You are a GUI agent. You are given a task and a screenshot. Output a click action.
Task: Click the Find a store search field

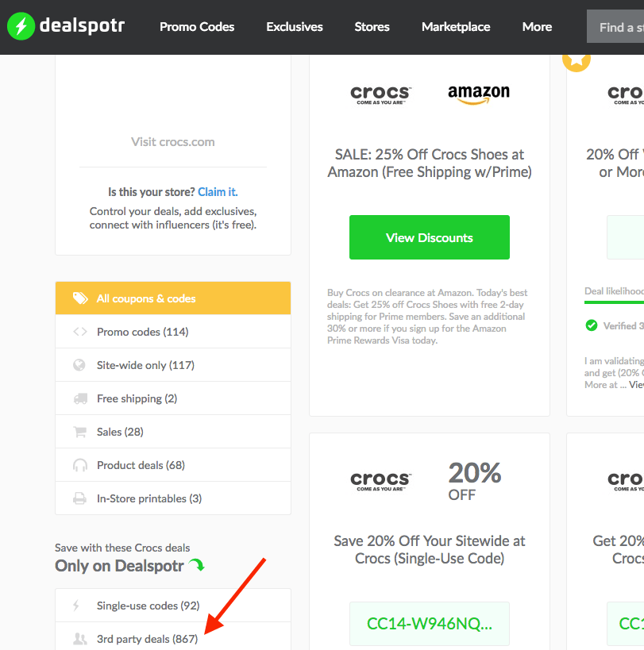615,27
